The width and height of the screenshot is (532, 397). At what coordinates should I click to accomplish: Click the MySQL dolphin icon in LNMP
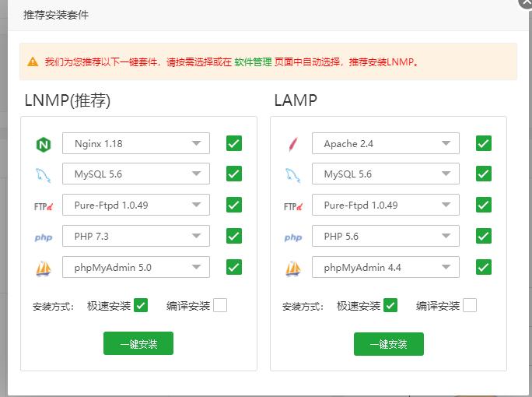(x=44, y=175)
